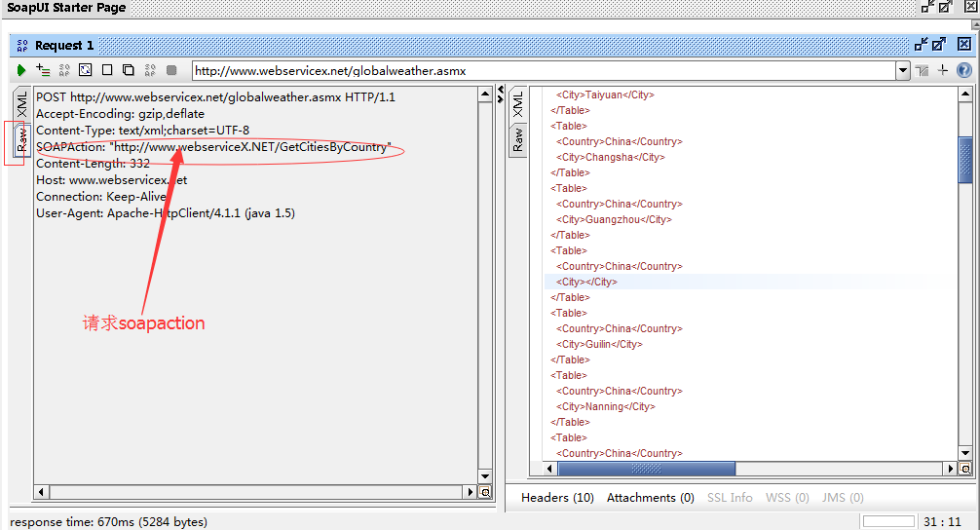Open the JMS (0) tab
Image resolution: width=980 pixels, height=530 pixels.
click(x=843, y=498)
